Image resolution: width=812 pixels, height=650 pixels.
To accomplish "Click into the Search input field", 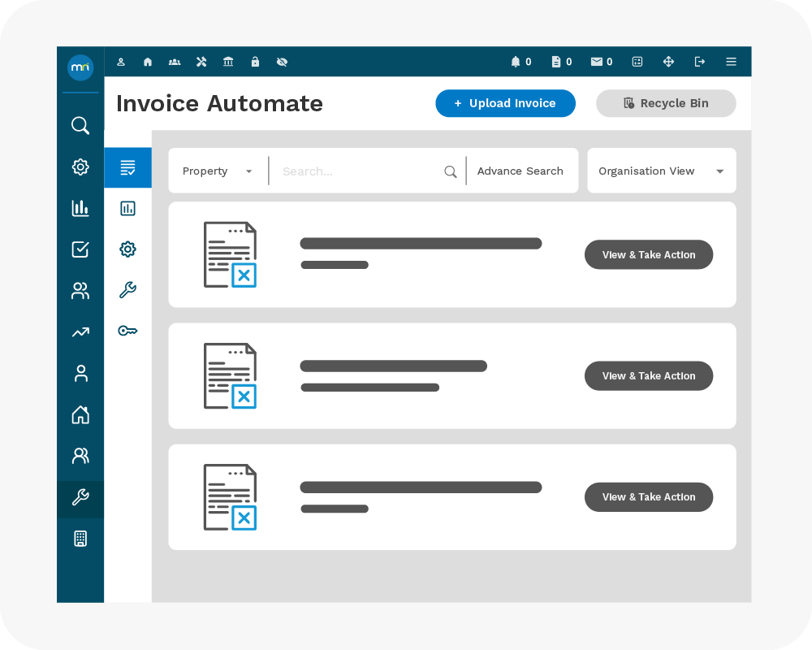I will [x=357, y=171].
